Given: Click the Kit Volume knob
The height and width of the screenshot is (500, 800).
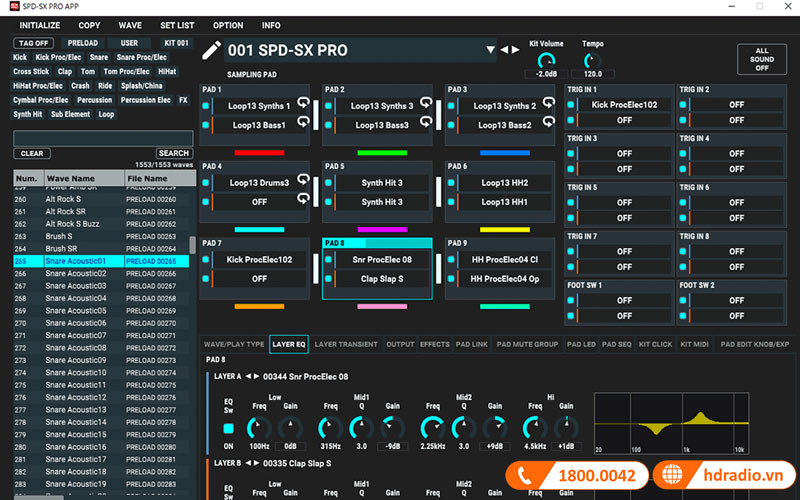Looking at the screenshot, I should [x=546, y=61].
